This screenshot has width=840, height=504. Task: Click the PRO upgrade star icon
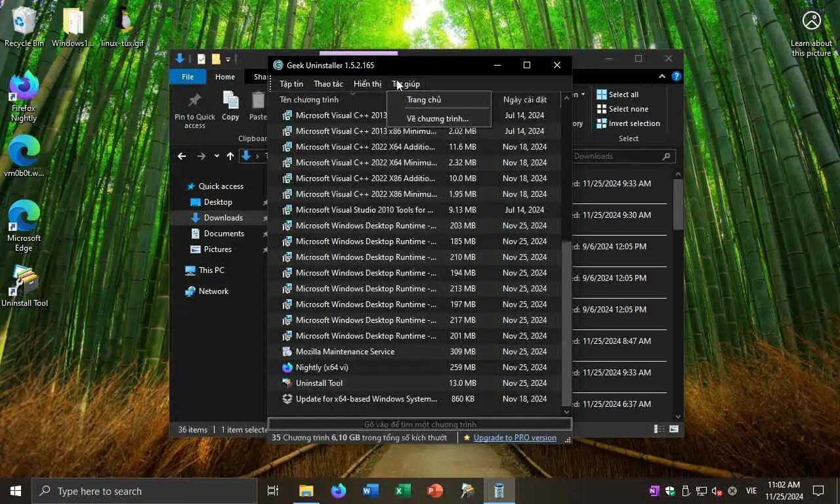[x=467, y=438]
